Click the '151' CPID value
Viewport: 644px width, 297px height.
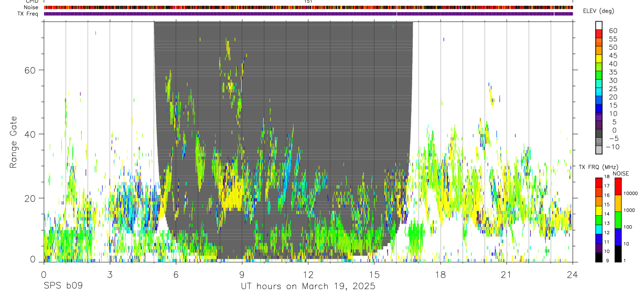click(308, 2)
